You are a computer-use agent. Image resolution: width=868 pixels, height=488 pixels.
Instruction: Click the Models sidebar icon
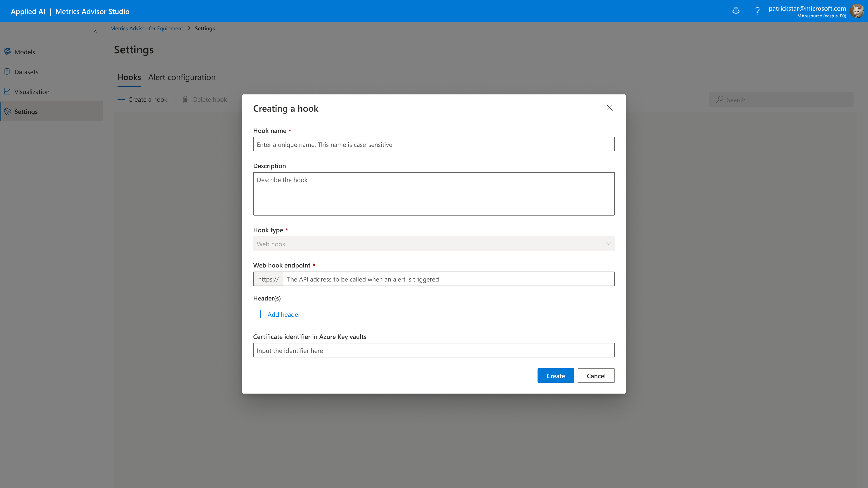tap(7, 52)
